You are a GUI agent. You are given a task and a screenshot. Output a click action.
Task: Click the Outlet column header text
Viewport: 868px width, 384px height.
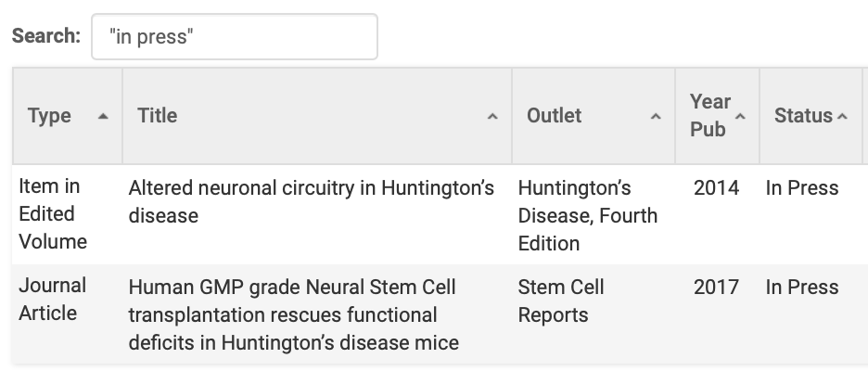coord(554,116)
